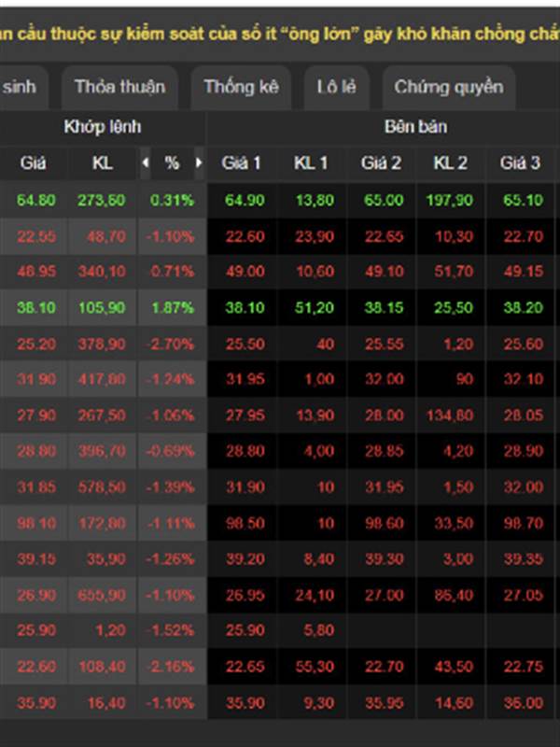Click the right arrow beside the % column
The width and height of the screenshot is (560, 747).
(199, 162)
